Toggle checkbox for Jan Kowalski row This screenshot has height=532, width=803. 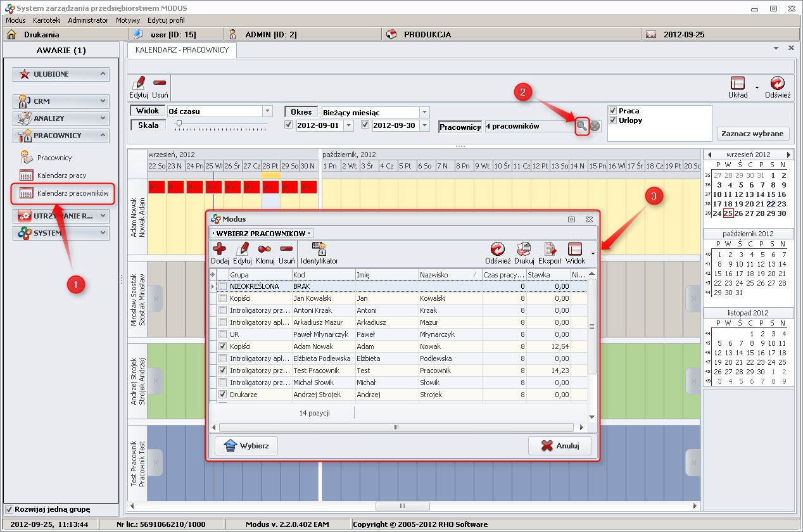coord(222,298)
